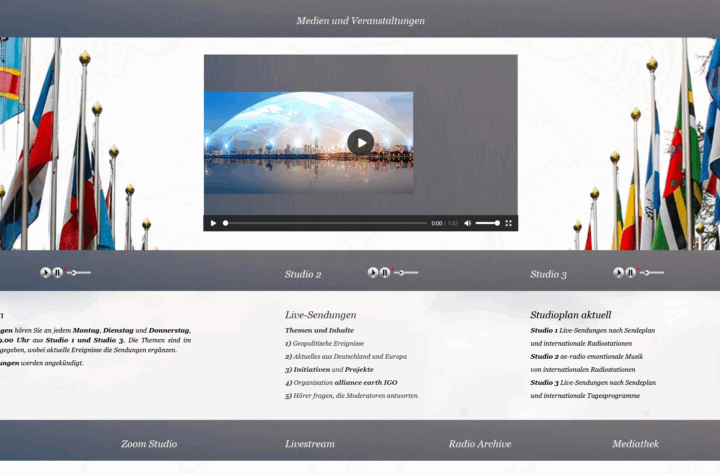The width and height of the screenshot is (720, 475).
Task: Click the Medien und Veranstaltungen header
Action: 360,20
